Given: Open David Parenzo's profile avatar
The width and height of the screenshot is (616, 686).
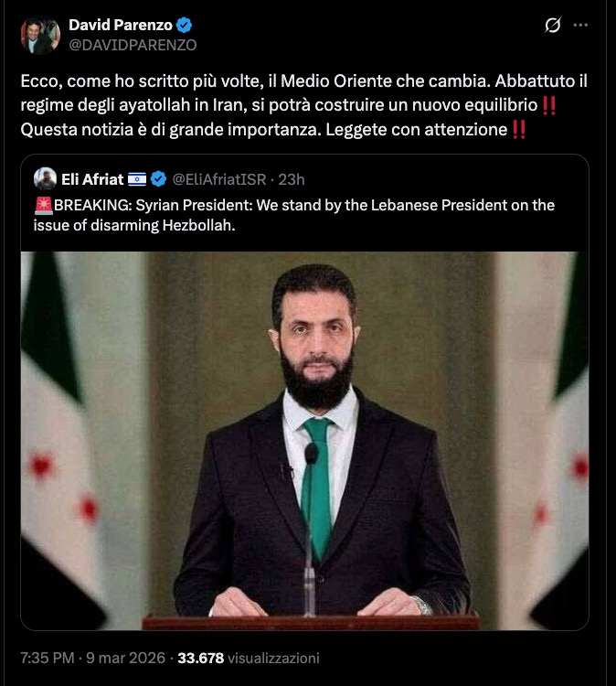Looking at the screenshot, I should [x=40, y=35].
